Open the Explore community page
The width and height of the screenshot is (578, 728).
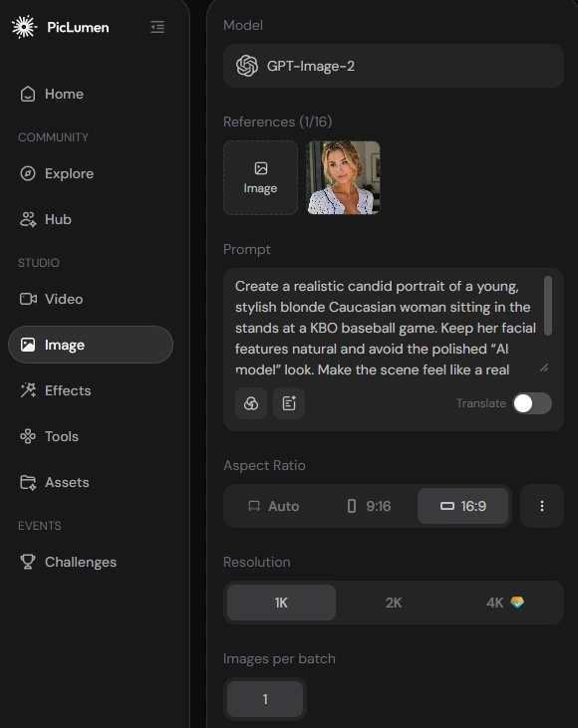(57, 173)
